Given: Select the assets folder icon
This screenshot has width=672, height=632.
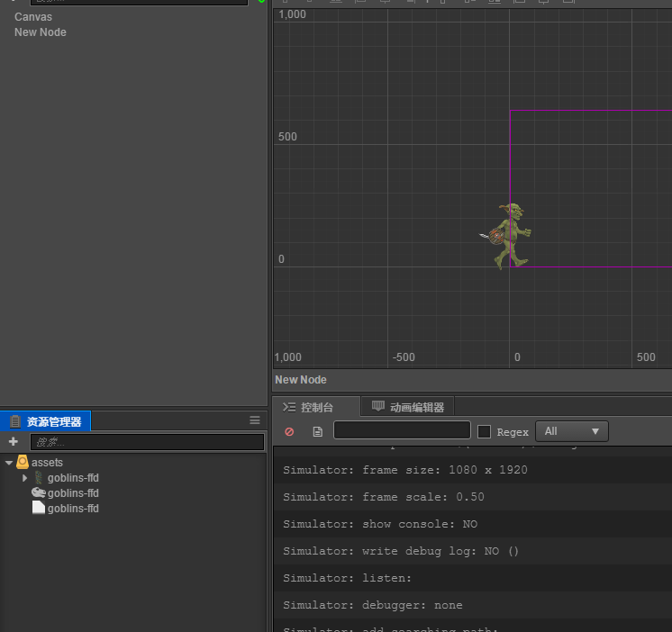Looking at the screenshot, I should (23, 462).
